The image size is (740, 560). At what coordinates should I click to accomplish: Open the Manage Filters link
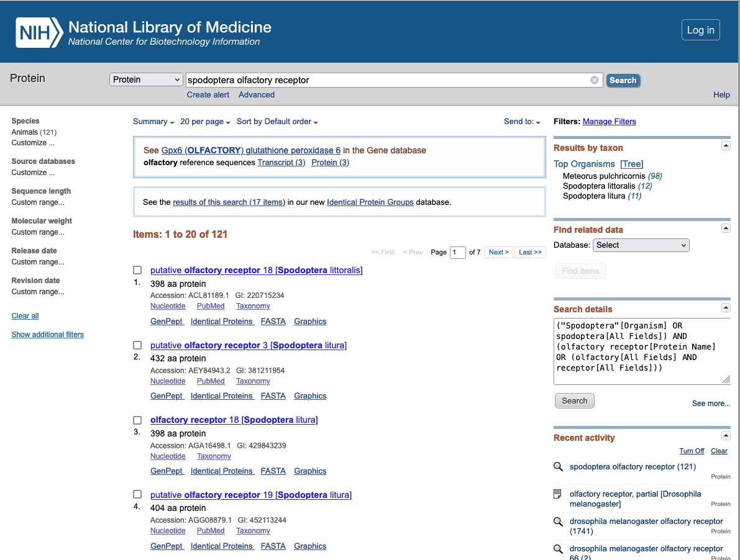click(609, 122)
